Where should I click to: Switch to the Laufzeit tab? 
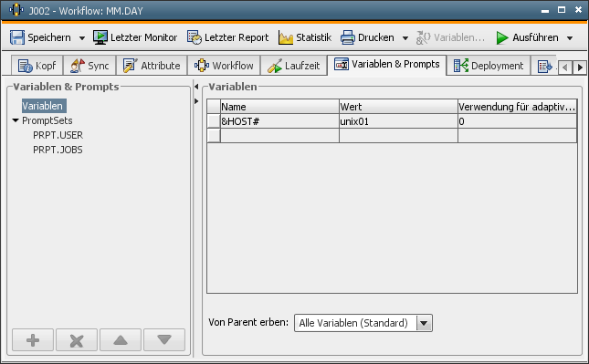pyautogui.click(x=294, y=66)
